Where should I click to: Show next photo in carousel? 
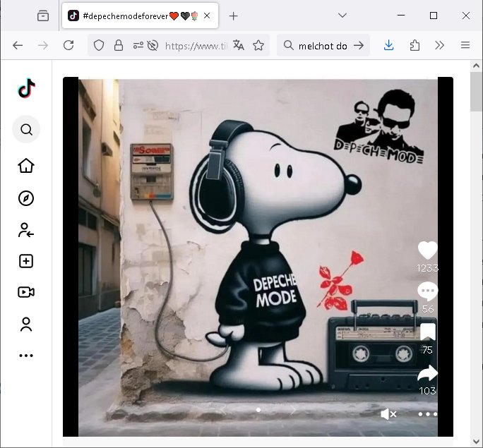293,409
